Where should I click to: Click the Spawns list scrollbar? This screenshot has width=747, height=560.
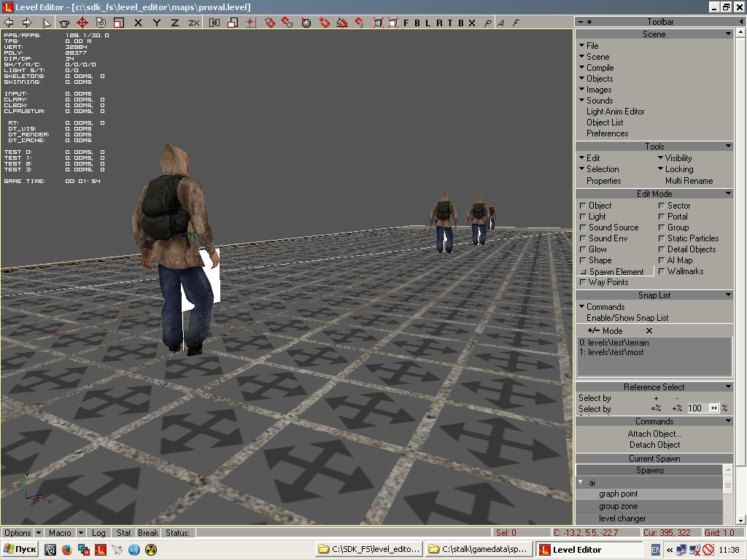(x=727, y=495)
